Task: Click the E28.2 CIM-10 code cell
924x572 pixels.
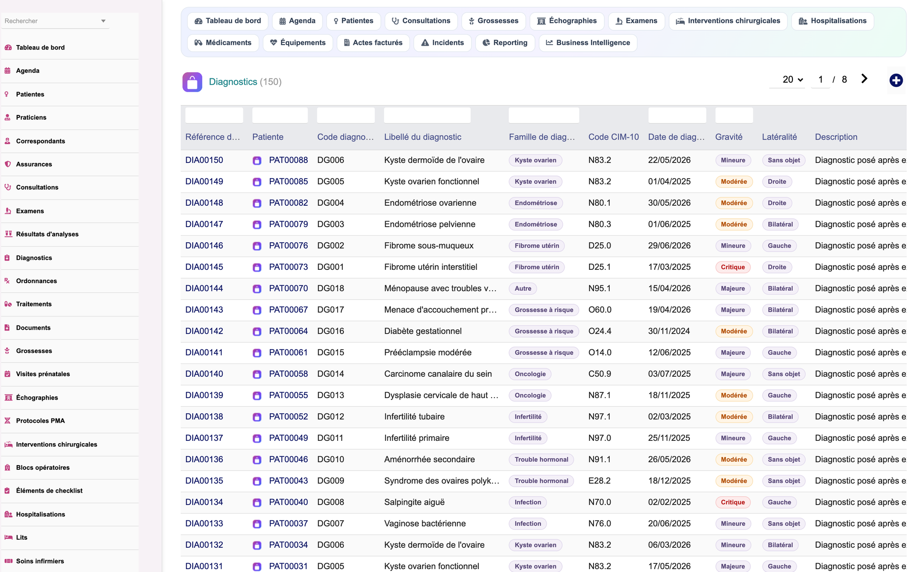Action: (600, 481)
